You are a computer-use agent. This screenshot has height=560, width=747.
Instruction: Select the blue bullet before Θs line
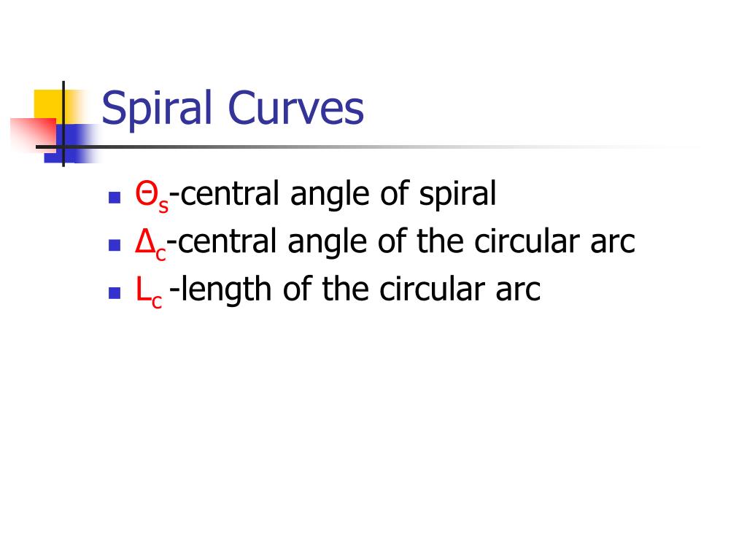pyautogui.click(x=115, y=197)
